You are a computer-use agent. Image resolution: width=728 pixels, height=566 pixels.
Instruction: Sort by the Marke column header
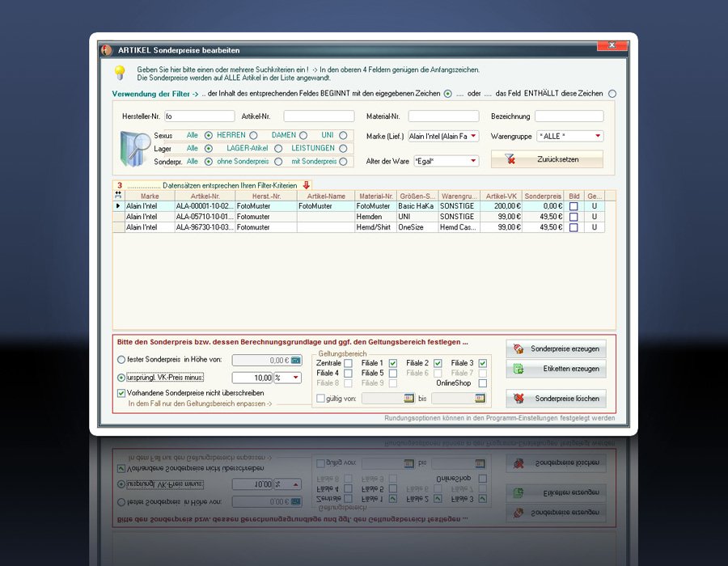(150, 196)
